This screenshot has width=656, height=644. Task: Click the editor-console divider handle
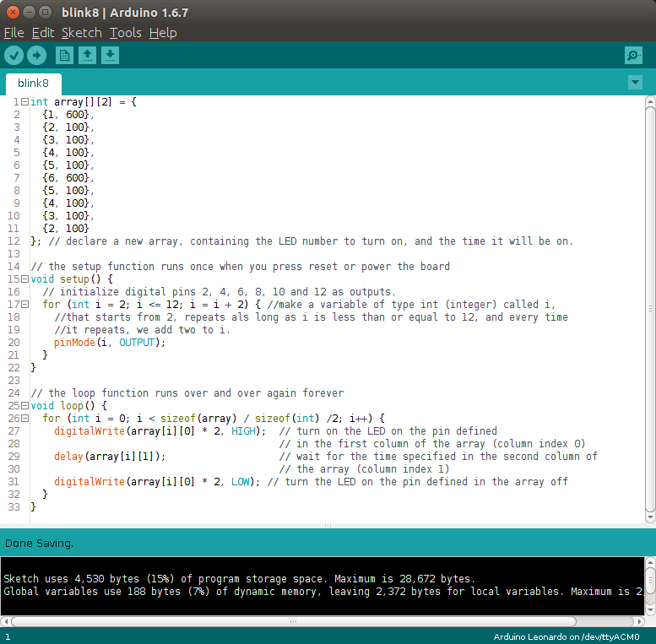pos(328,526)
